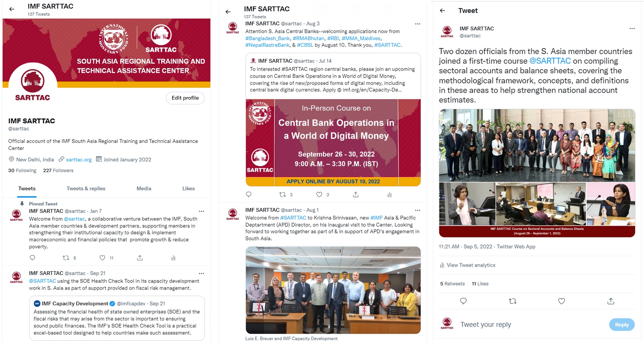Image resolution: width=644 pixels, height=346 pixels.
Task: Share the detailed tweet using the upload icon
Action: (x=611, y=301)
